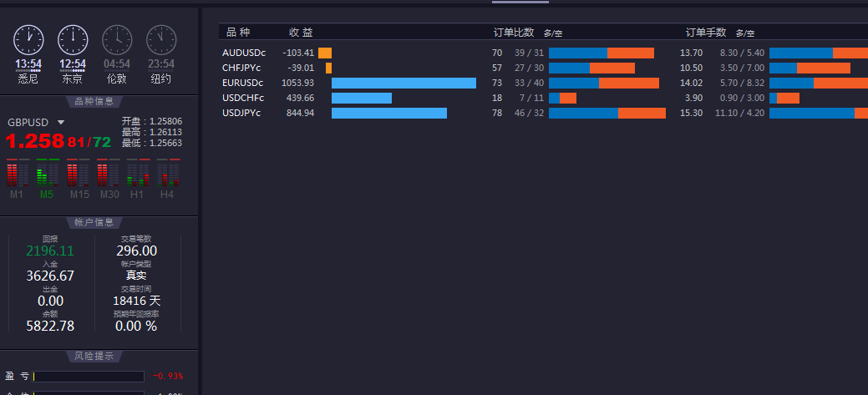Select the CHFJPYc symbol row

click(x=545, y=68)
